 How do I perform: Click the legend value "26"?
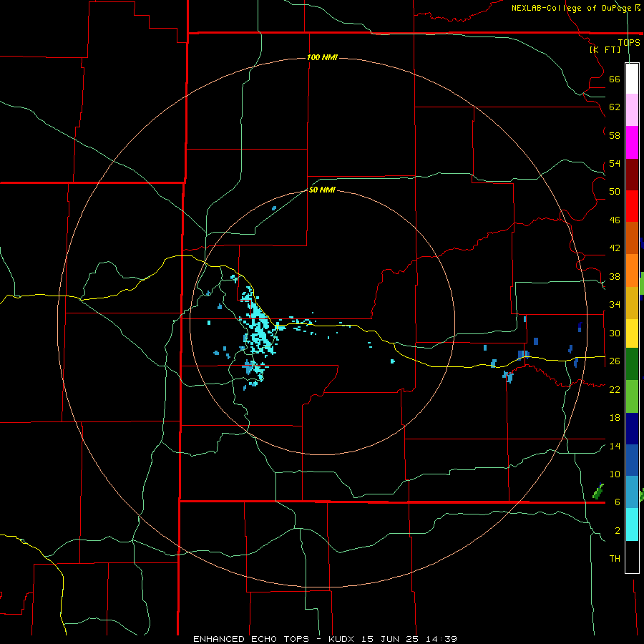point(615,361)
